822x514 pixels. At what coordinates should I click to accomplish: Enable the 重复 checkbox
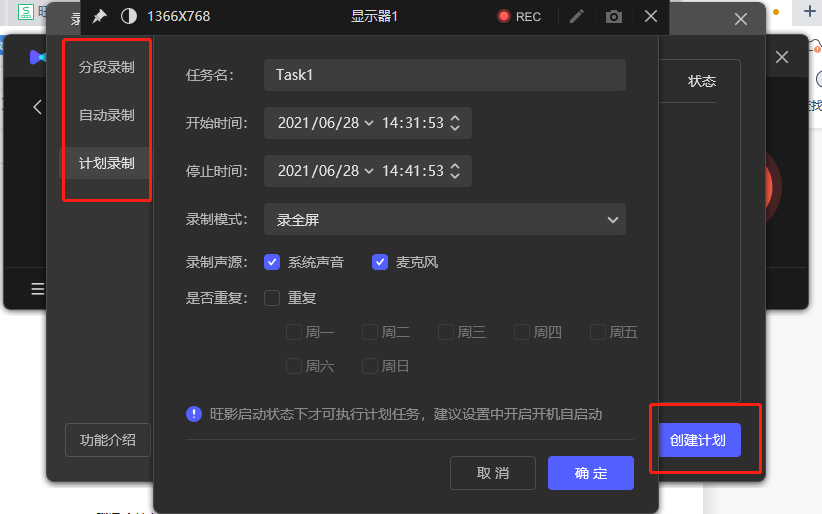(x=272, y=298)
